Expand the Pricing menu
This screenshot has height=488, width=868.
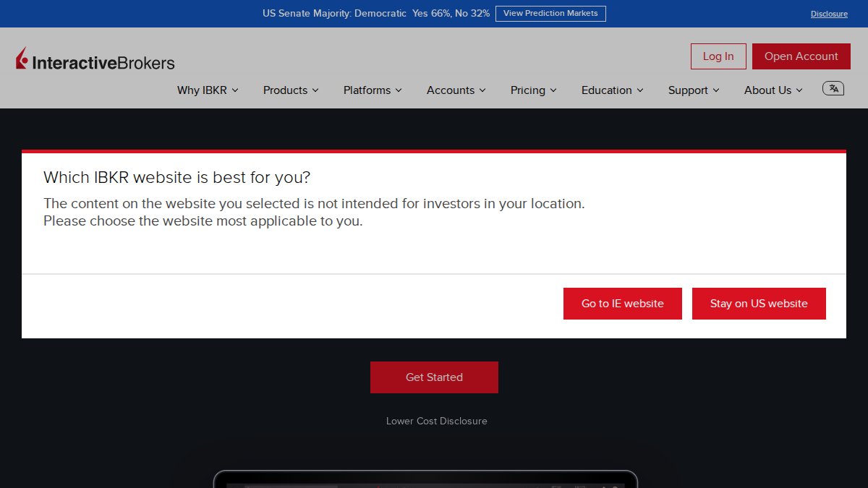(534, 90)
